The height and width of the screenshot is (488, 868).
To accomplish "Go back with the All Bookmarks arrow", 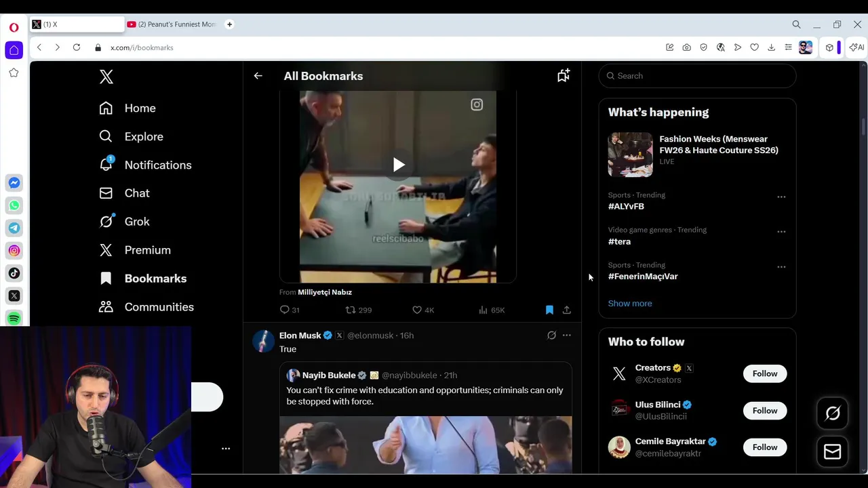I will 258,76.
